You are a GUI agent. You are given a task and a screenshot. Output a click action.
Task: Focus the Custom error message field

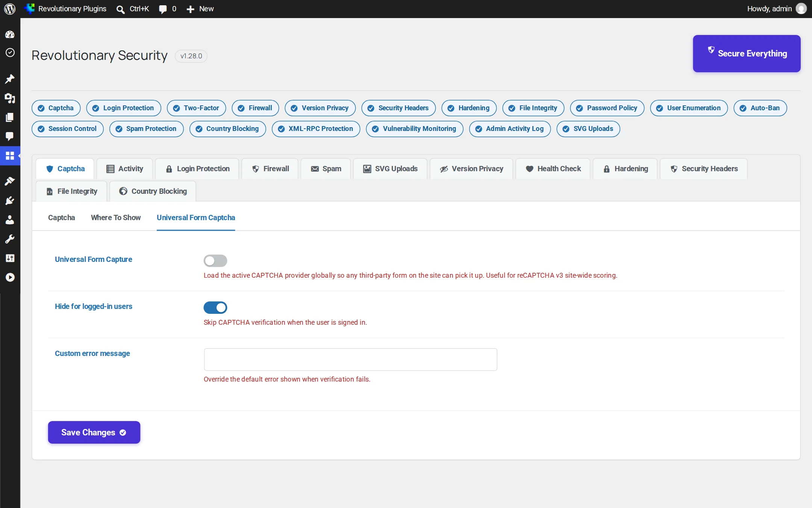(350, 359)
